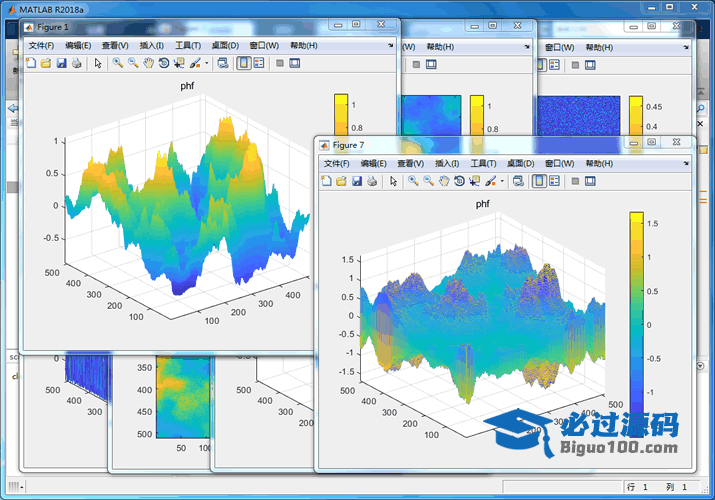The height and width of the screenshot is (500, 715).
Task: Click Open File icon in Figure 7 toolbar
Action: click(x=342, y=181)
